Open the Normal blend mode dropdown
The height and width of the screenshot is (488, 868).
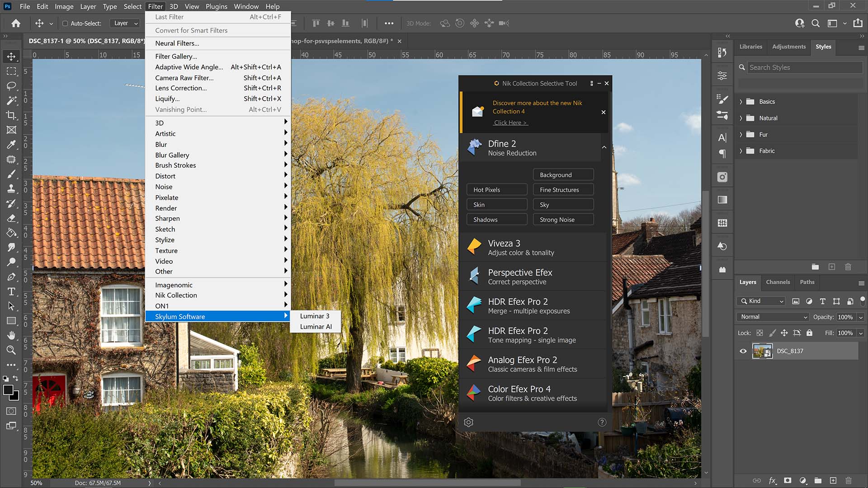click(x=773, y=317)
